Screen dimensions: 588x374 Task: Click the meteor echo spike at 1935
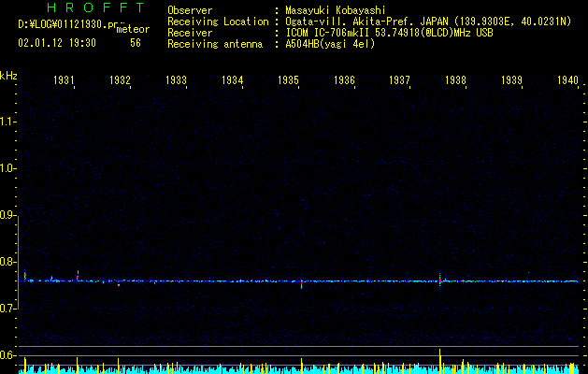pyautogui.click(x=302, y=283)
